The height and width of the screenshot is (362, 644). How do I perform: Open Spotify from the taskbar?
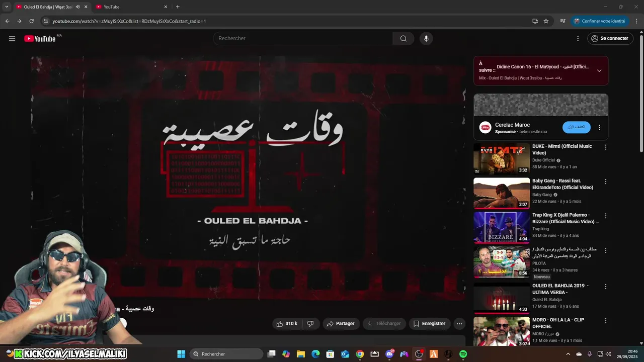pyautogui.click(x=463, y=354)
